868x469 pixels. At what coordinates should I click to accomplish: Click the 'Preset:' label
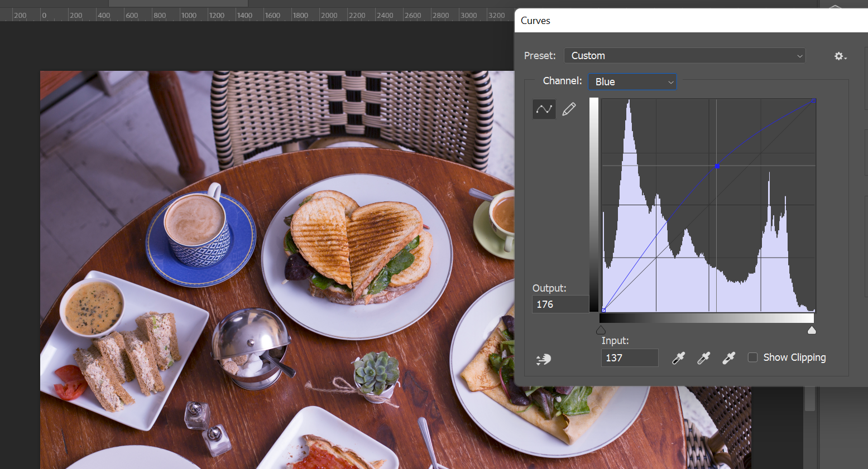pyautogui.click(x=540, y=56)
